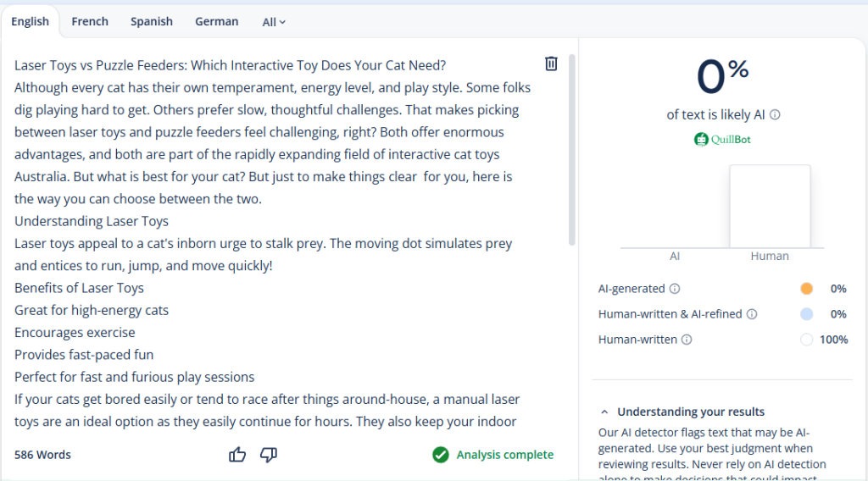Click the QuillBot logo

coord(722,140)
